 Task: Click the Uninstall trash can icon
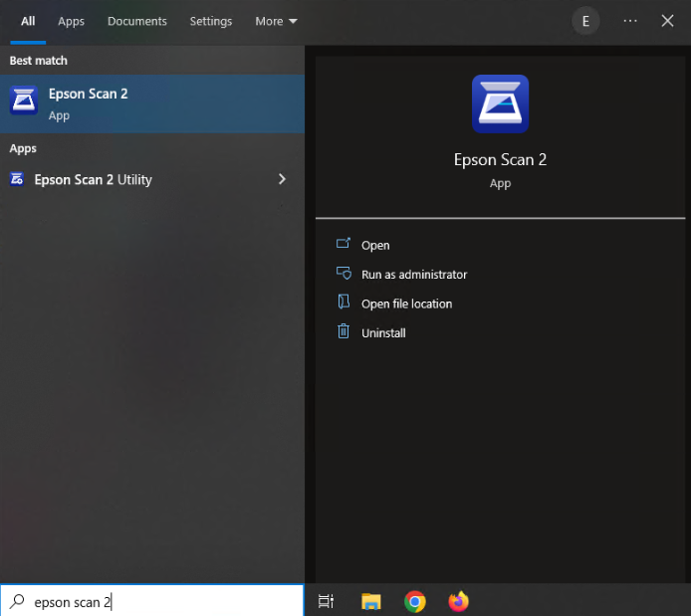point(344,331)
